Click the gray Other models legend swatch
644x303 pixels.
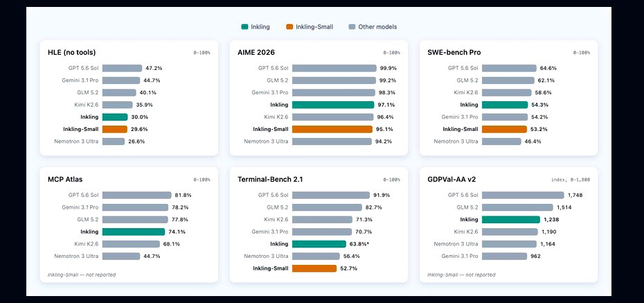click(x=352, y=27)
